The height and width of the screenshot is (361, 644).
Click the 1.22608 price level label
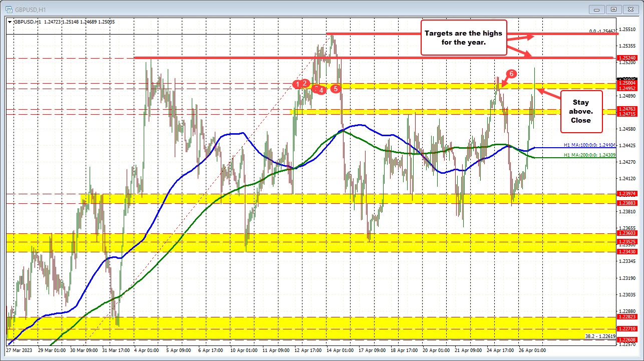pyautogui.click(x=627, y=340)
